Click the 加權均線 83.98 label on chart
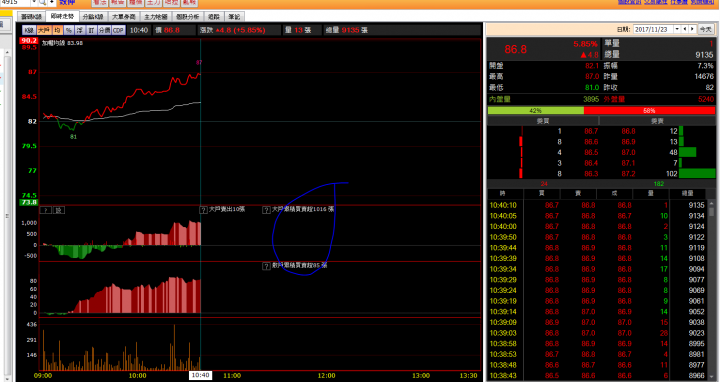This screenshot has height=382, width=720. [x=62, y=43]
